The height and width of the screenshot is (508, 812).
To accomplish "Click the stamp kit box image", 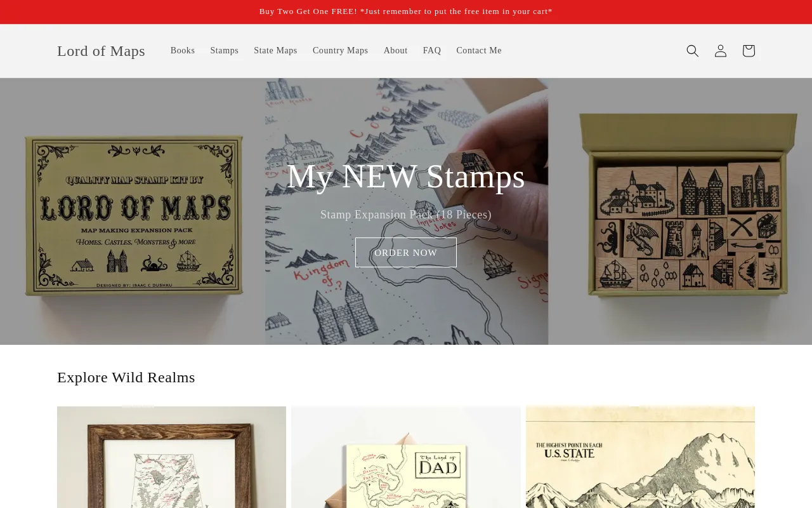I will 133,215.
